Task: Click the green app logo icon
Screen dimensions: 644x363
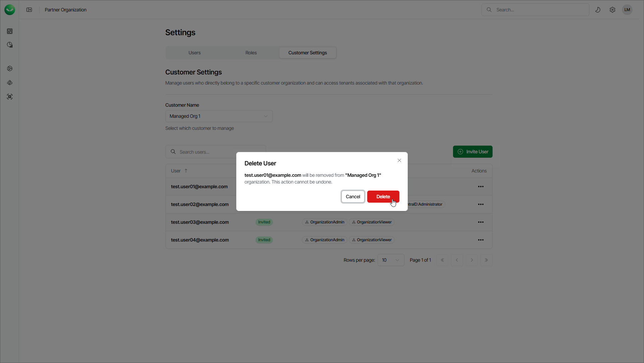Action: pyautogui.click(x=10, y=10)
